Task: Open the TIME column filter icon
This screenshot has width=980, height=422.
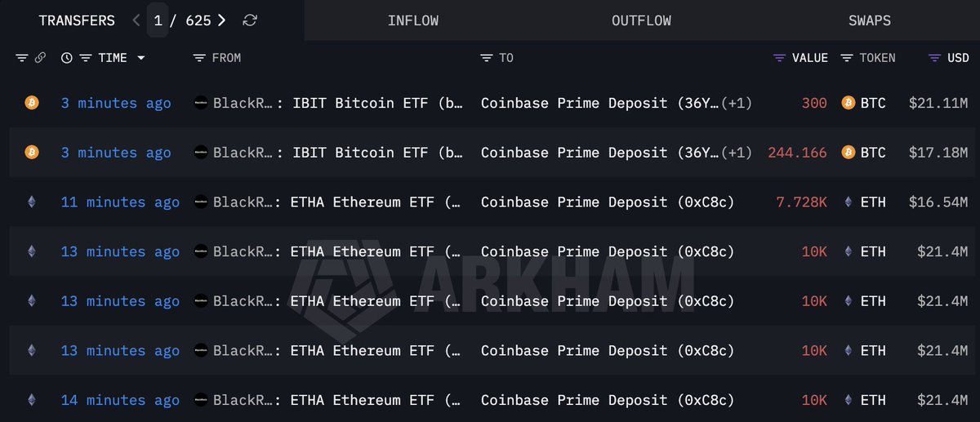Action: [85, 58]
